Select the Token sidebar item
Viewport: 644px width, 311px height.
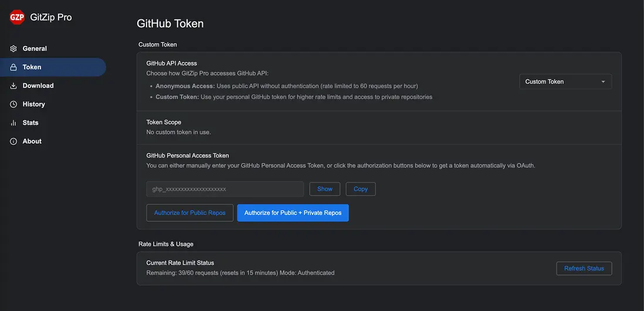53,67
